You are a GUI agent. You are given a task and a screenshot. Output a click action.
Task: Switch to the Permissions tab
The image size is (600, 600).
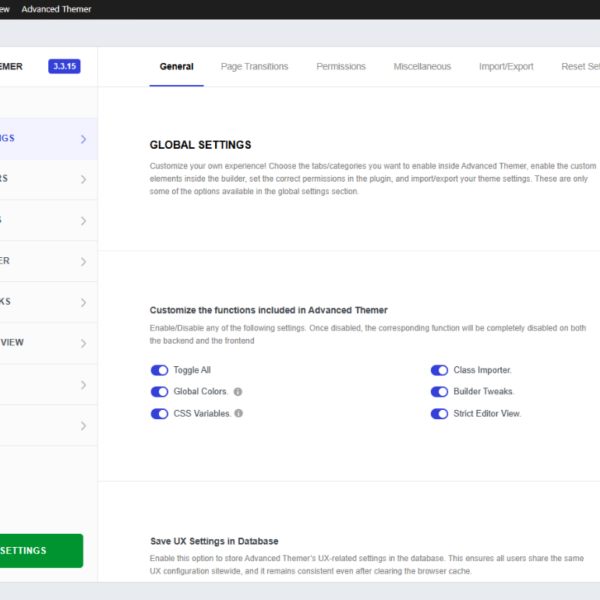pos(341,67)
